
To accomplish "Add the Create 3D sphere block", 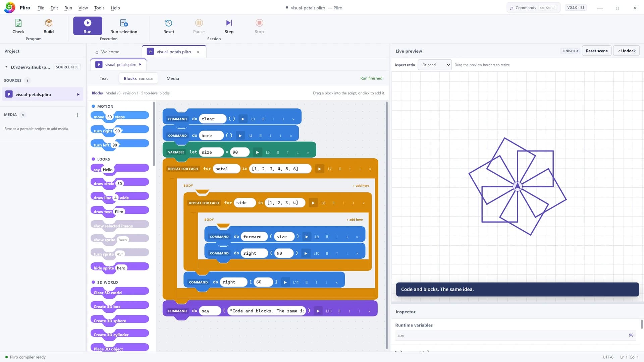I will [120, 320].
